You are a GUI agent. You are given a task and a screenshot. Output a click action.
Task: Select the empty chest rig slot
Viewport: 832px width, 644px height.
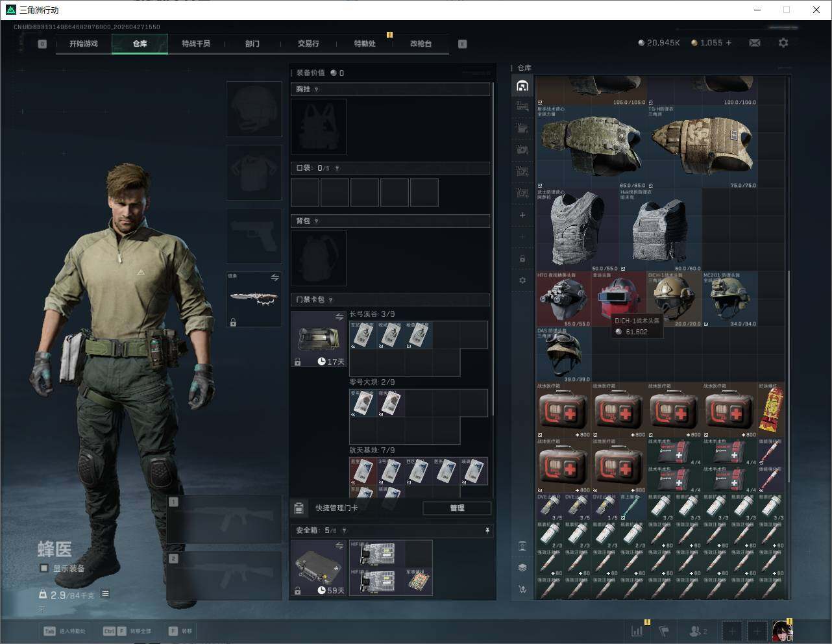(319, 127)
